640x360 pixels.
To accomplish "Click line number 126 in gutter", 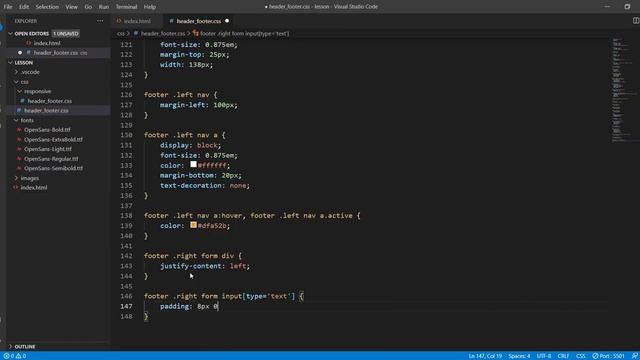I will click(x=126, y=95).
